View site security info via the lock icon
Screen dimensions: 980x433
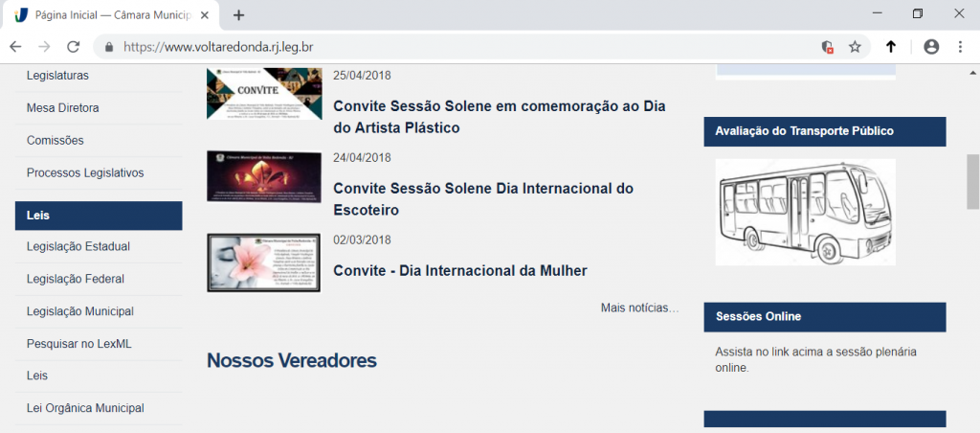[108, 46]
